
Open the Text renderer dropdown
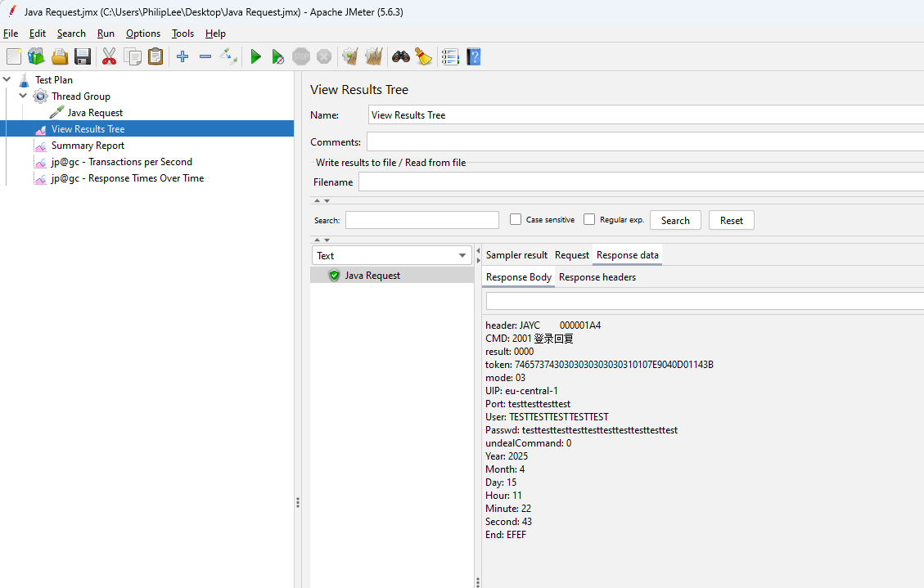(392, 256)
